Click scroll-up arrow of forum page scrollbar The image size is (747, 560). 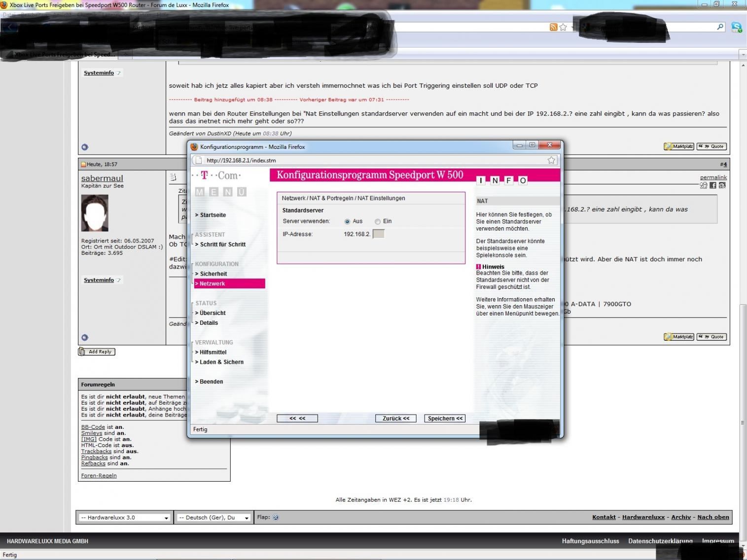[743, 65]
